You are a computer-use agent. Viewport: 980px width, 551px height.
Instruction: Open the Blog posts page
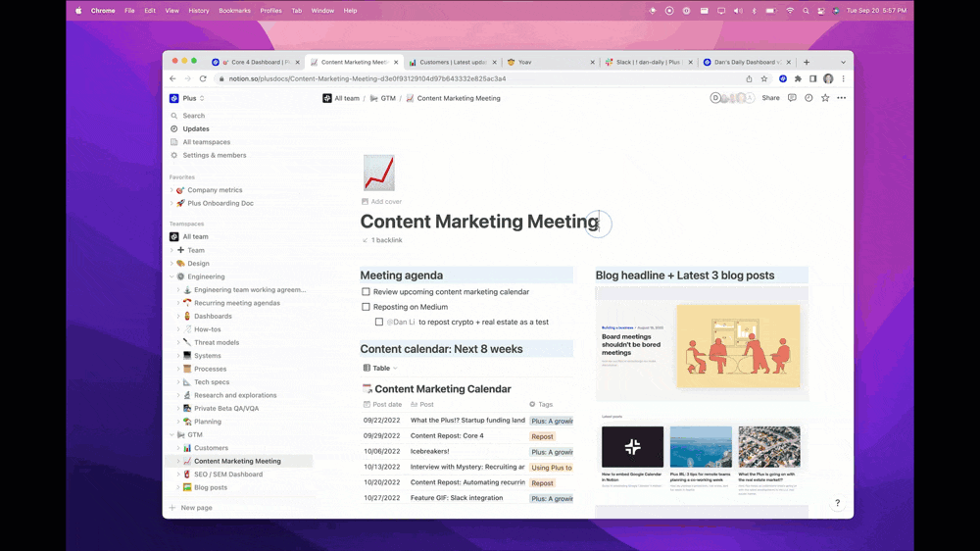[211, 487]
